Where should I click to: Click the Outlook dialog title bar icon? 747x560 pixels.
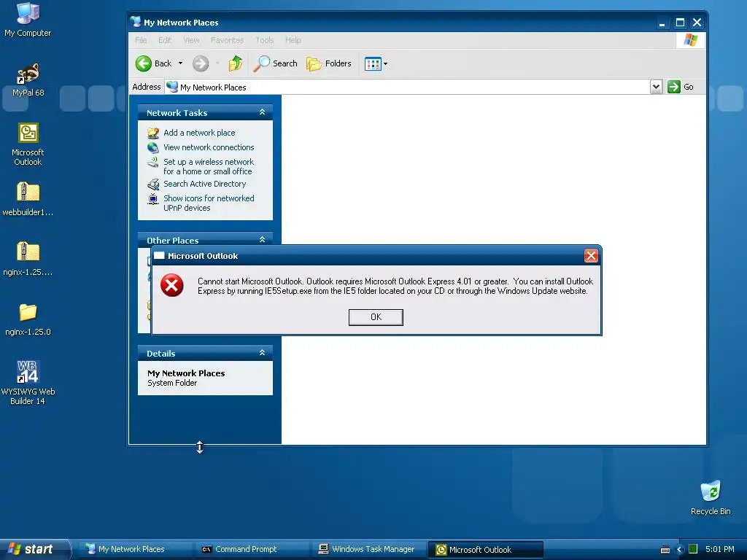coord(159,255)
